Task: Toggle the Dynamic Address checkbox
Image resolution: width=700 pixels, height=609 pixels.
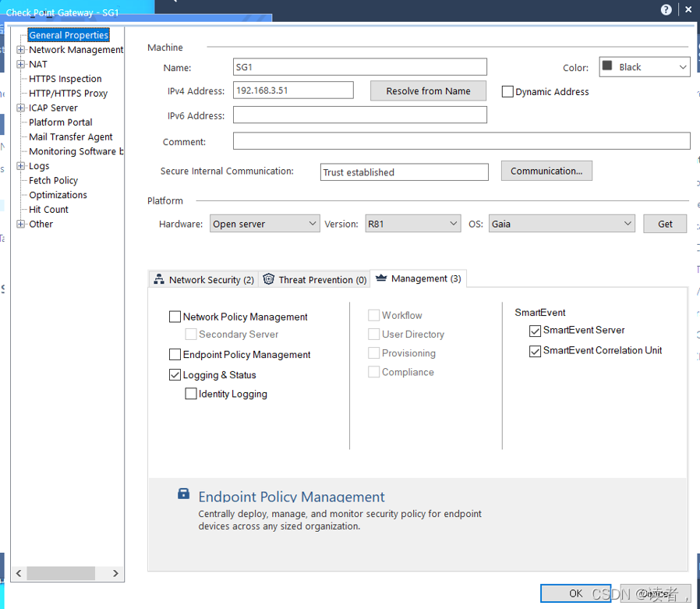Action: coord(507,91)
